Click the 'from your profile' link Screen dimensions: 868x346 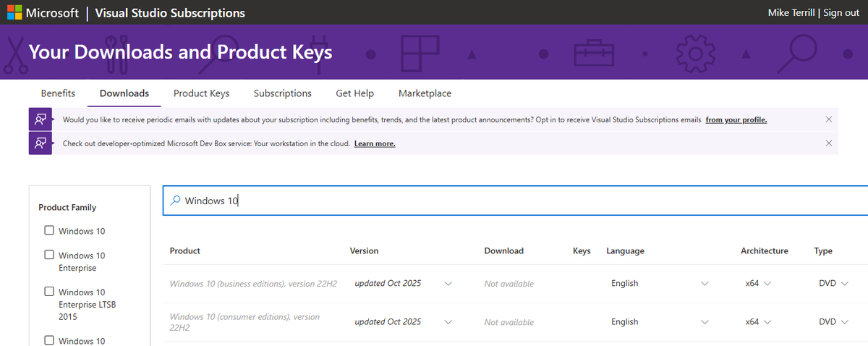[736, 119]
